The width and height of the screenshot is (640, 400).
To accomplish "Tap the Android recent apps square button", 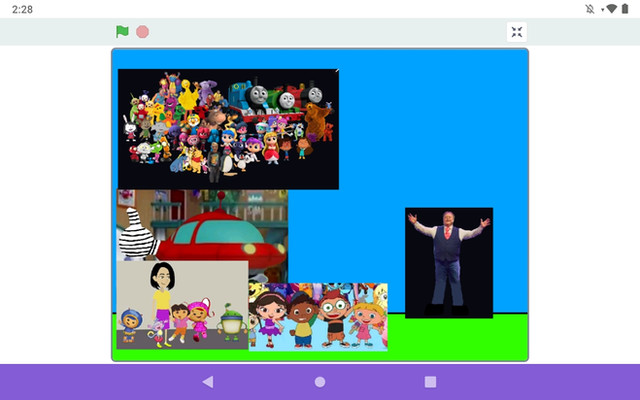I will pyautogui.click(x=430, y=382).
